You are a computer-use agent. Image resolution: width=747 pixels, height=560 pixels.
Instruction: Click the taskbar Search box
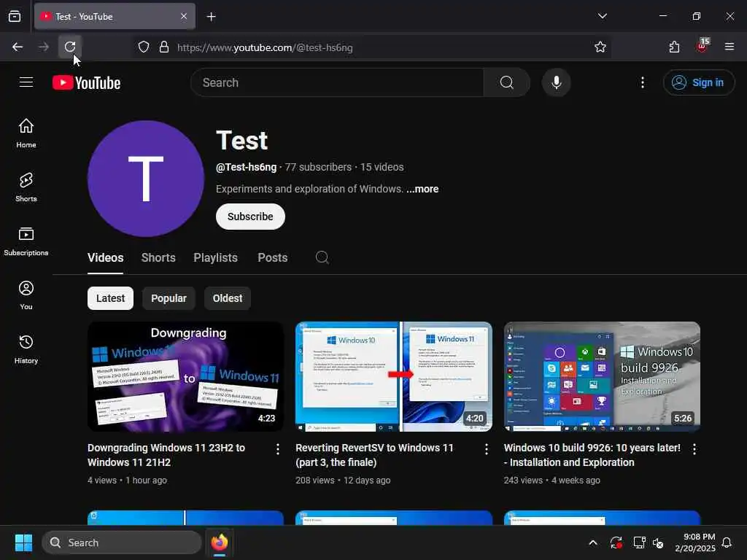pos(122,542)
